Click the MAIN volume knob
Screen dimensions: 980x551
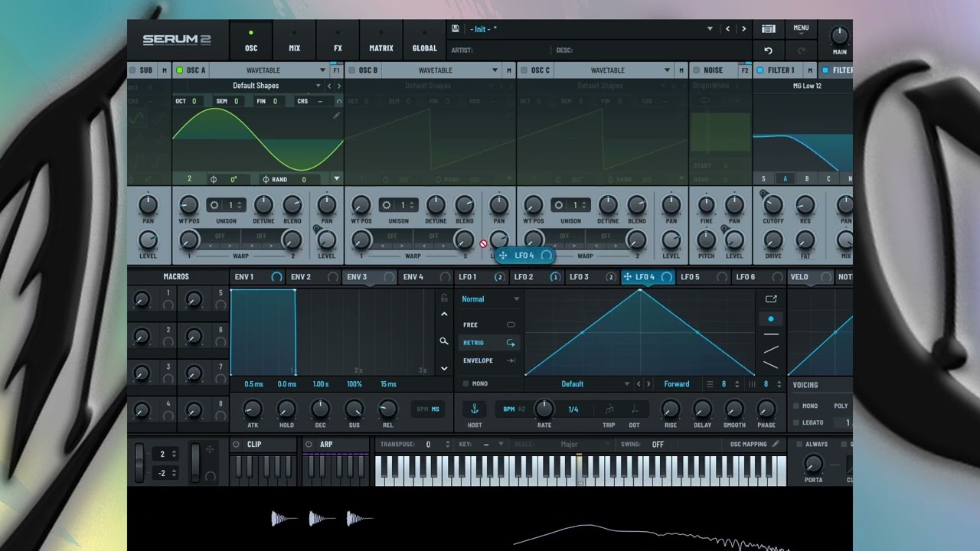click(840, 35)
